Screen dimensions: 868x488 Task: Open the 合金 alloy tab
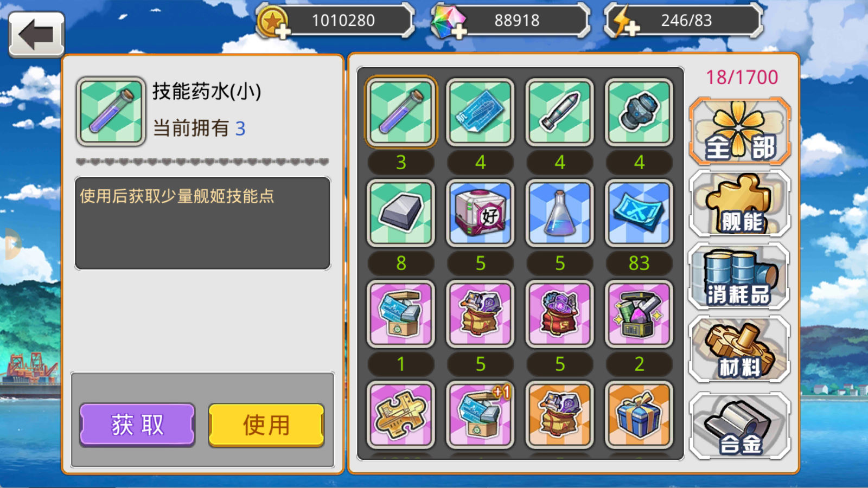[x=740, y=426]
